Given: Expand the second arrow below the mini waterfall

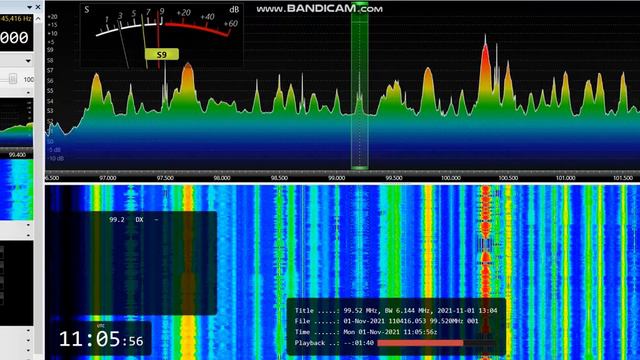Looking at the screenshot, I should coord(28,235).
